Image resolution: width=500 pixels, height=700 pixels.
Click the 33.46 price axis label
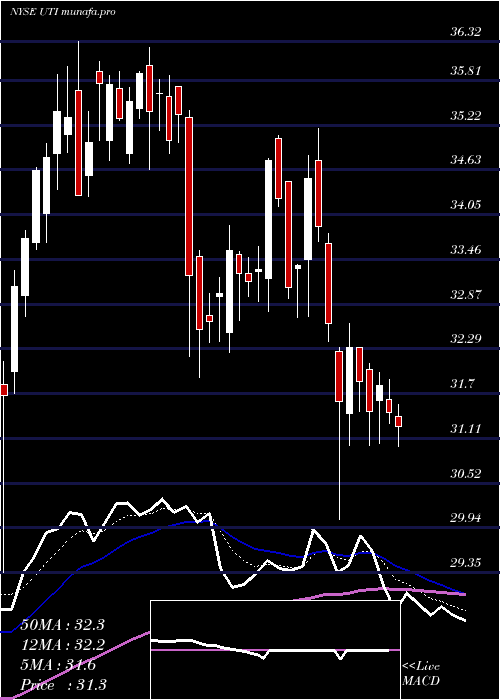[x=466, y=249]
